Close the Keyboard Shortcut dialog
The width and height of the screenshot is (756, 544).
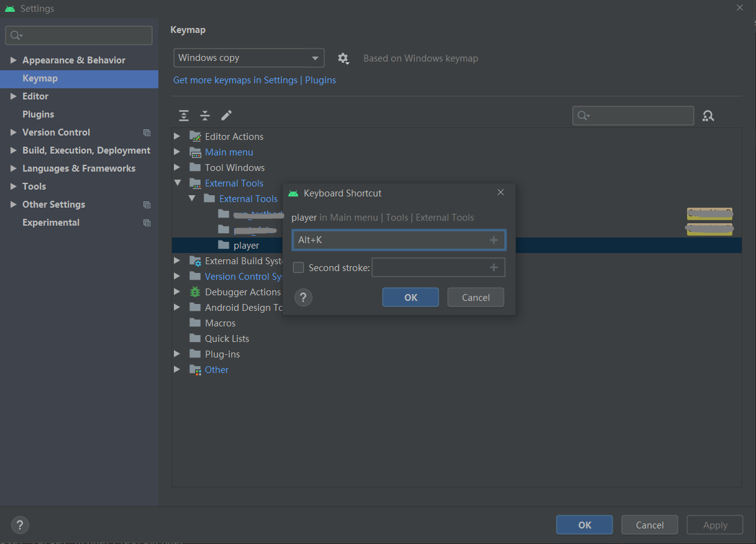pos(501,193)
